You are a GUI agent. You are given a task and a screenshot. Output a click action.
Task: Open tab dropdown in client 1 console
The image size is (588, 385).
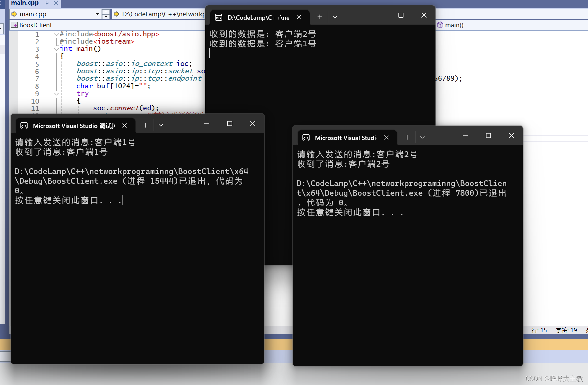(161, 125)
